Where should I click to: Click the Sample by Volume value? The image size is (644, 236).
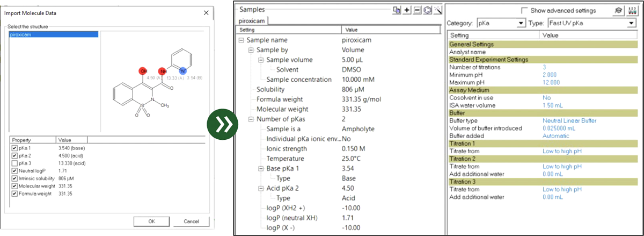[x=353, y=50]
